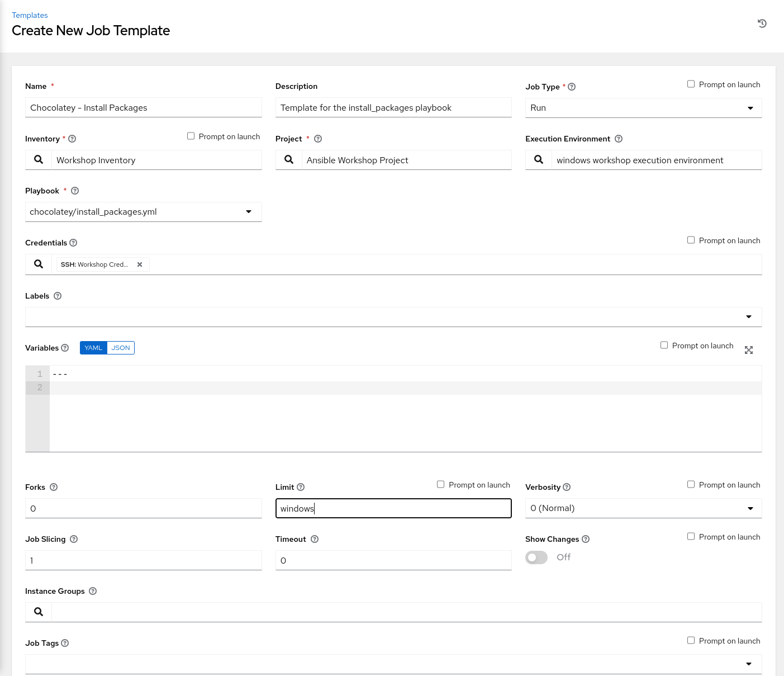The image size is (784, 676).
Task: Click the Instance Groups input area
Action: [407, 612]
